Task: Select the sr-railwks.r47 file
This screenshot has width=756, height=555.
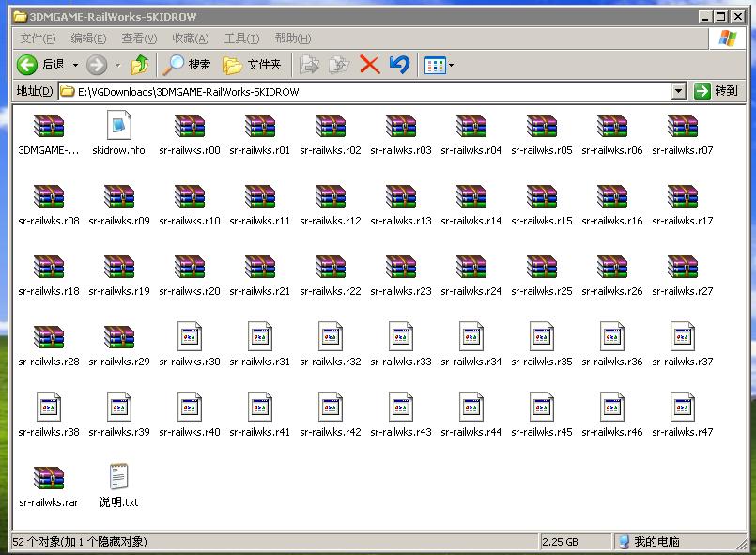Action: pyautogui.click(x=682, y=409)
